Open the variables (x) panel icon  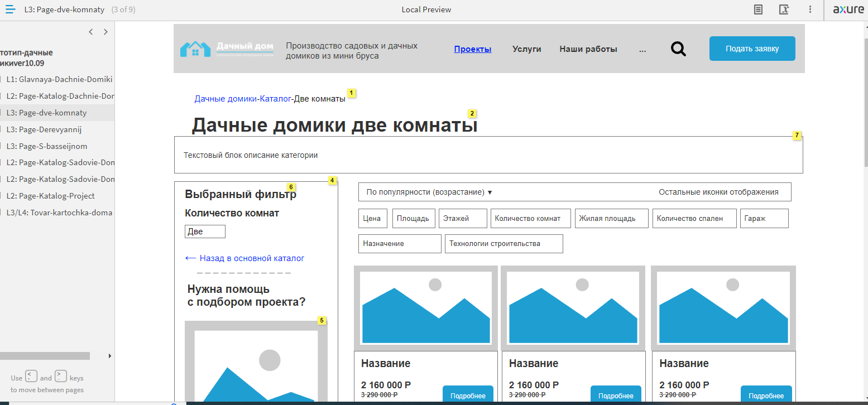pyautogui.click(x=784, y=9)
